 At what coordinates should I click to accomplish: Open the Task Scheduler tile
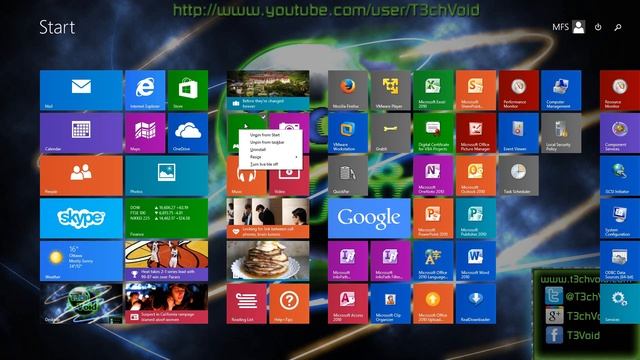point(518,176)
